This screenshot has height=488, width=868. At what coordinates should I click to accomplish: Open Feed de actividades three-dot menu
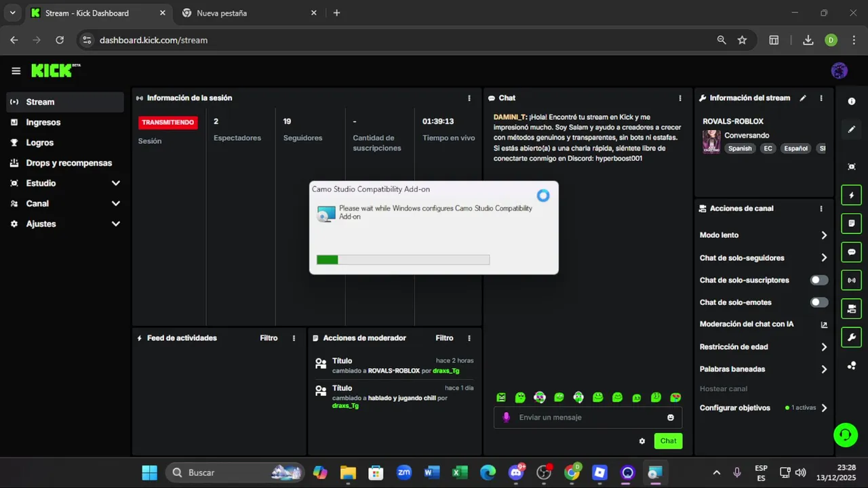pyautogui.click(x=294, y=338)
